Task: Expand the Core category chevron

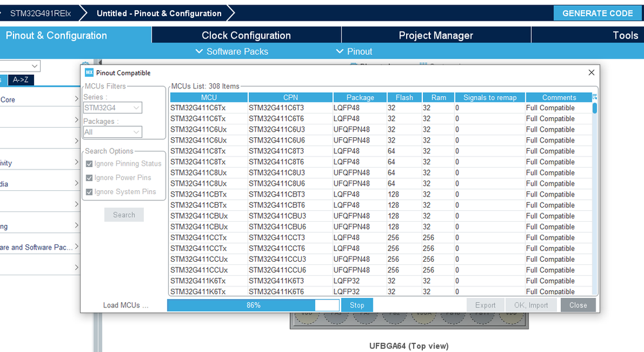Action: point(77,99)
